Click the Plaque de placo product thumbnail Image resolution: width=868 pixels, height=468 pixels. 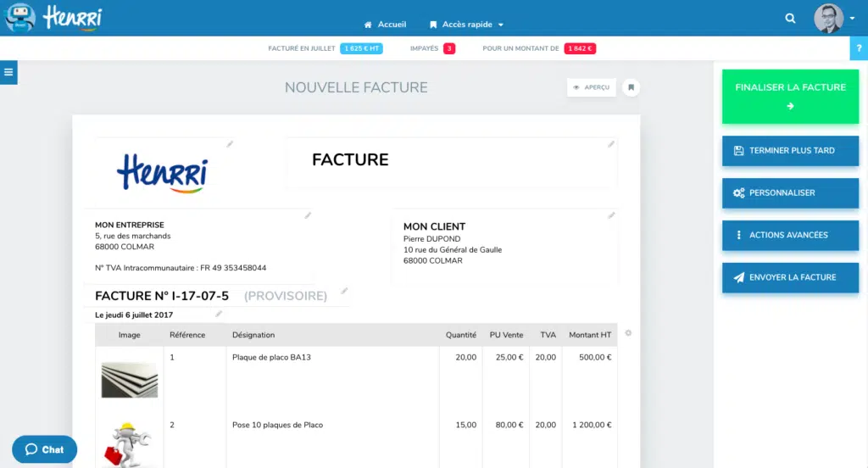(129, 378)
